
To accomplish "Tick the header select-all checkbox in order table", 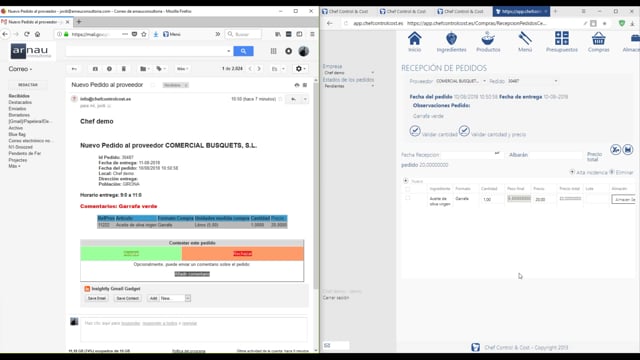I will click(x=407, y=189).
